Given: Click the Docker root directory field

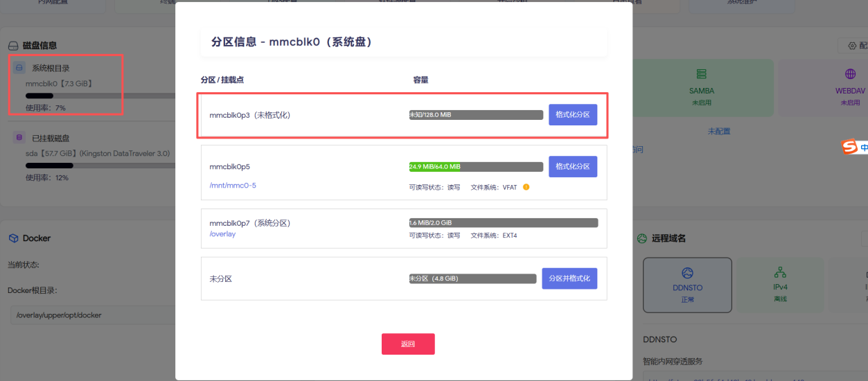Looking at the screenshot, I should click(91, 315).
